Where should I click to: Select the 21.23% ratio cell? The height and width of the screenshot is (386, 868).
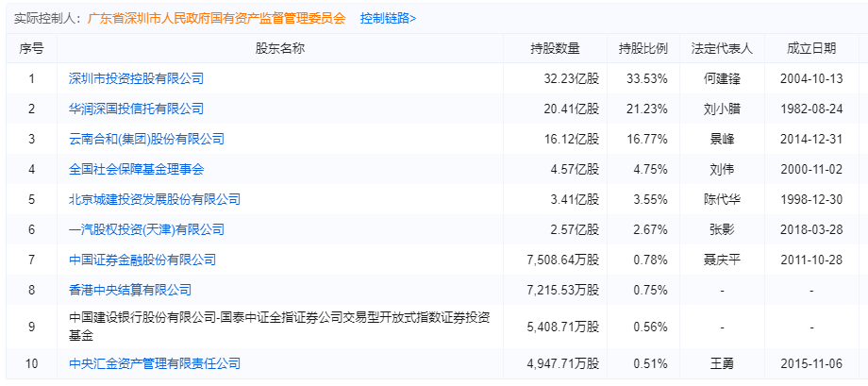(646, 109)
